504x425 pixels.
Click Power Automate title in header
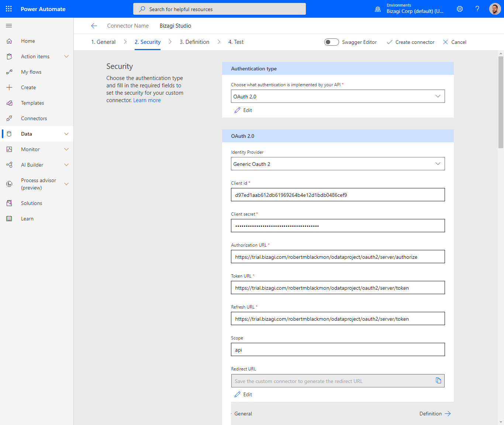(43, 9)
